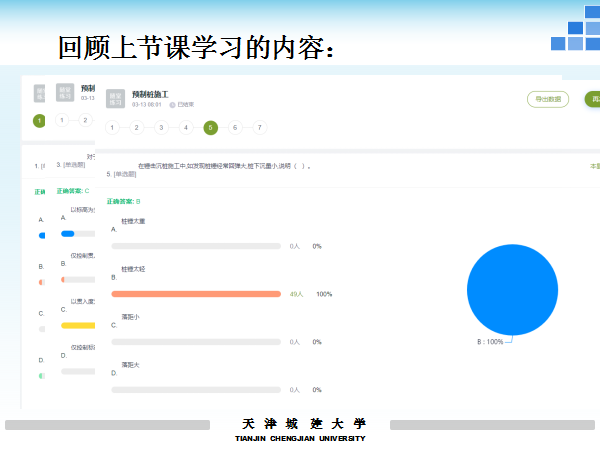Click the yellow option bar in background panel
This screenshot has height=450, width=600.
[x=77, y=325]
